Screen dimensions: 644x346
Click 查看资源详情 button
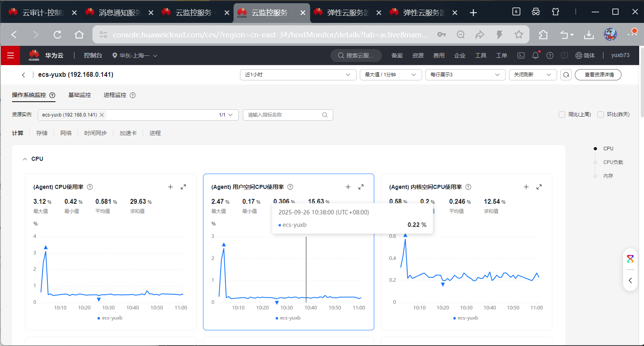[598, 75]
